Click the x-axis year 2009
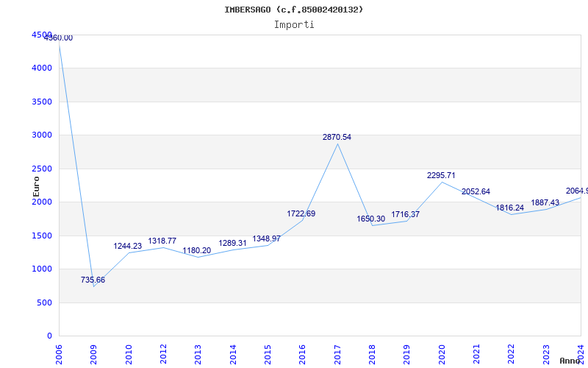This screenshot has width=588, height=368. click(94, 355)
